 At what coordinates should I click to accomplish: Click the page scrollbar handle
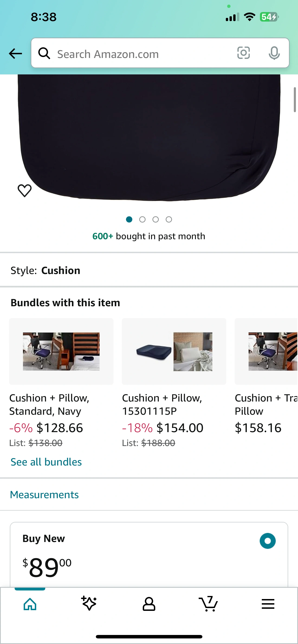pyautogui.click(x=295, y=99)
